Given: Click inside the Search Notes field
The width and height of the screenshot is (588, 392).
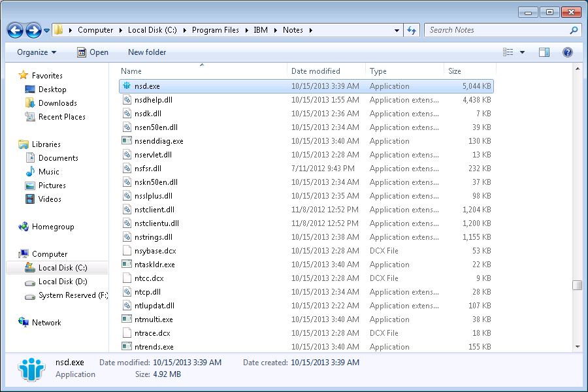Looking at the screenshot, I should (497, 30).
